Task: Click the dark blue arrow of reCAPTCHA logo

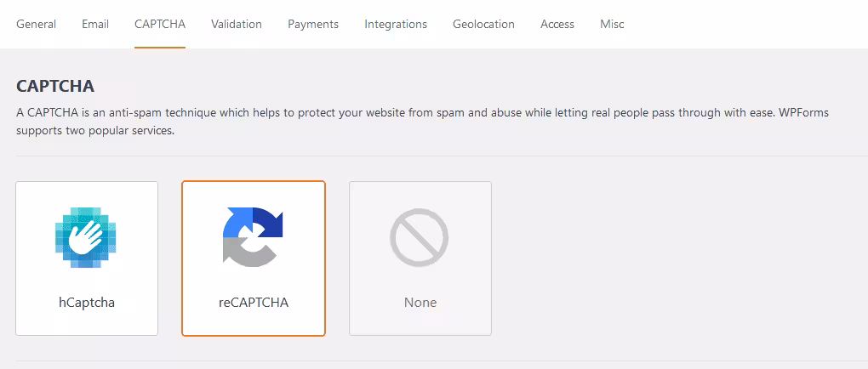Action: (x=268, y=223)
